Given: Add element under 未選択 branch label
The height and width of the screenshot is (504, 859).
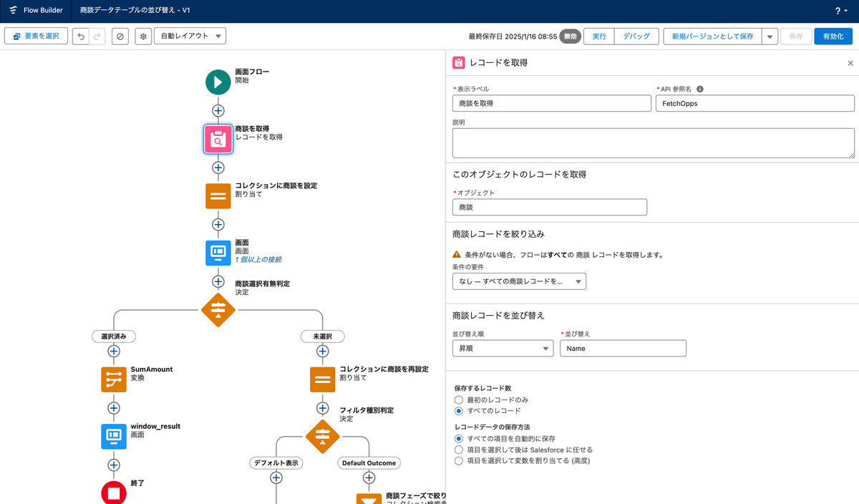Looking at the screenshot, I should (x=323, y=351).
